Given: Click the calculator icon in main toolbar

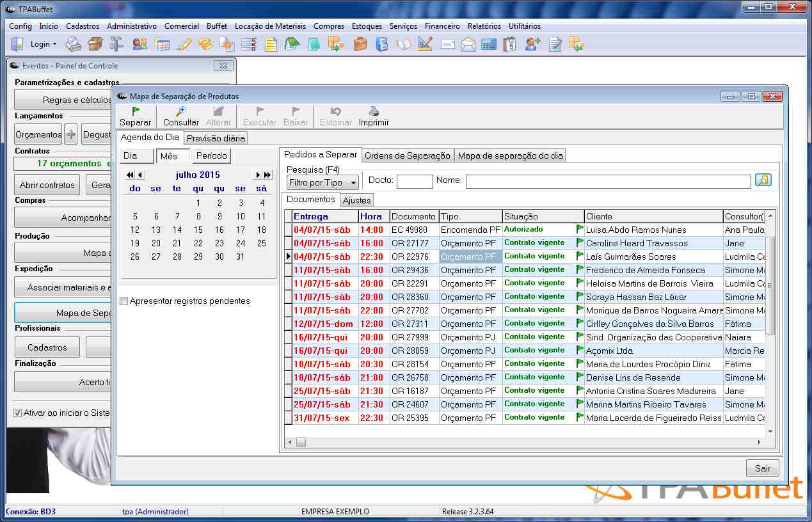Looking at the screenshot, I should 489,44.
